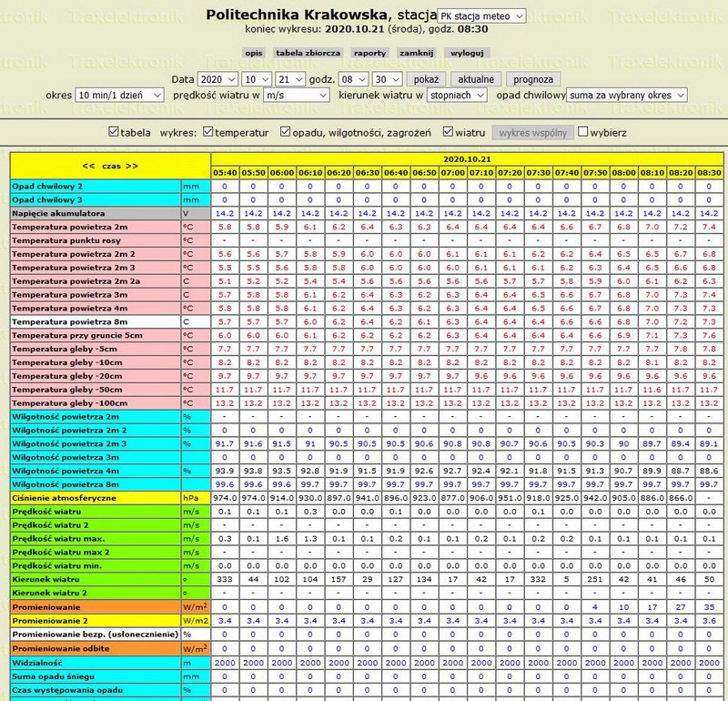Open the PK stacja meteo station dropdown
Image resolution: width=728 pixels, height=701 pixels.
(x=481, y=16)
